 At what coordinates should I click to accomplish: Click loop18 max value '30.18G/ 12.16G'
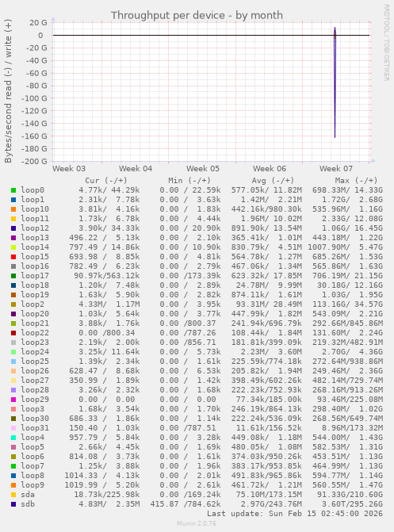[x=350, y=285]
